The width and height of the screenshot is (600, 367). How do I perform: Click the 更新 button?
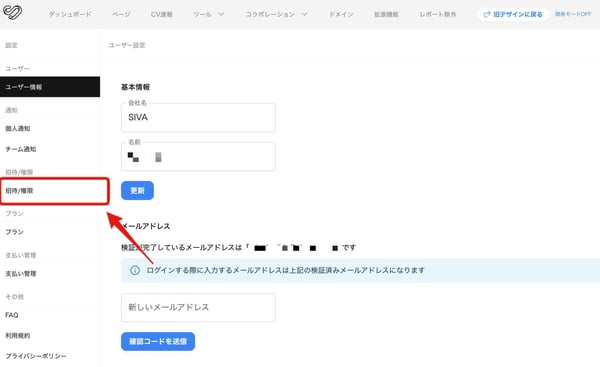click(137, 191)
